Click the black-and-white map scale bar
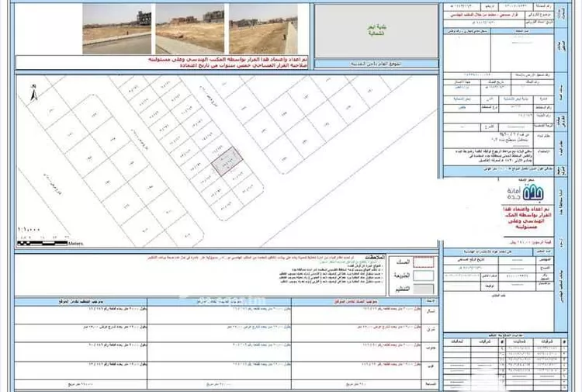Viewport: 582px width, 392px height. tap(43, 244)
